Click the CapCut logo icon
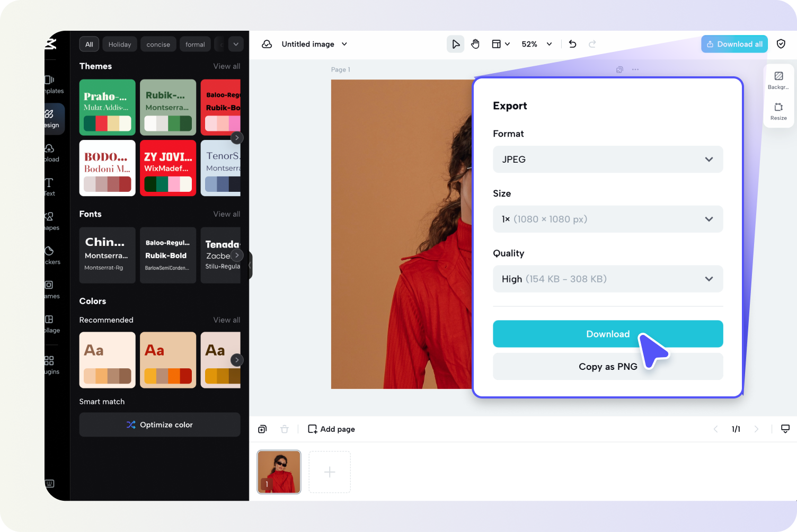This screenshot has height=532, width=797. tap(51, 44)
